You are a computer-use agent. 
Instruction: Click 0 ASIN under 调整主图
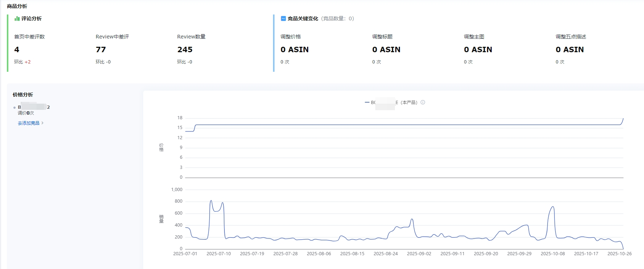(x=478, y=50)
